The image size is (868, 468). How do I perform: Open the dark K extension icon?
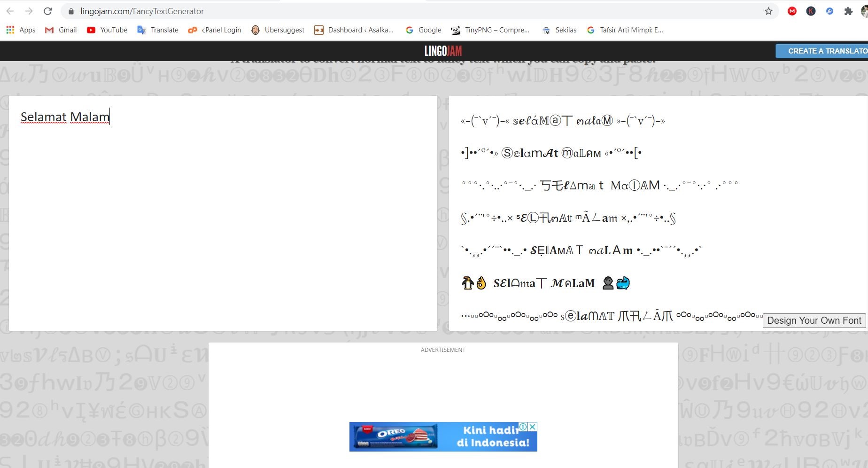click(811, 11)
